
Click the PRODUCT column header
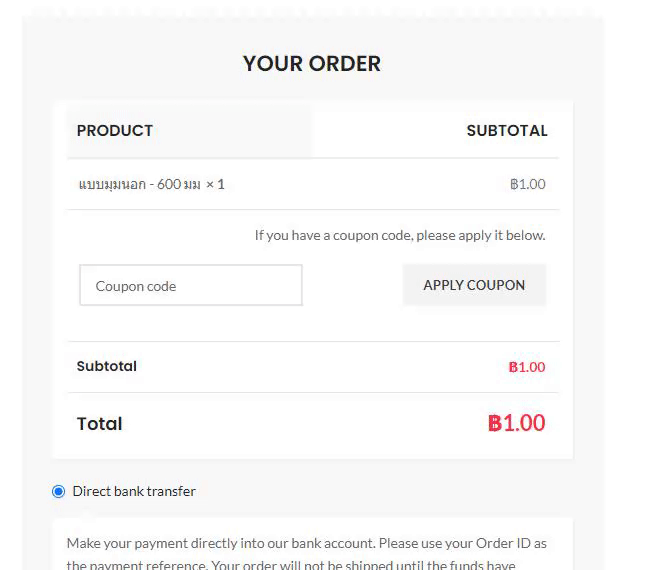[x=115, y=131]
